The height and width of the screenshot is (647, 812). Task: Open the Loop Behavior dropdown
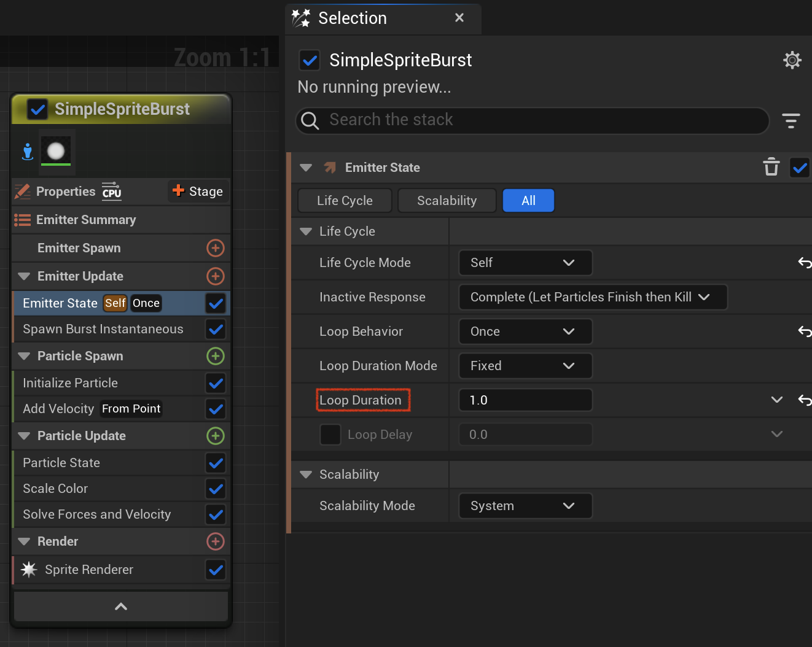[x=525, y=331]
